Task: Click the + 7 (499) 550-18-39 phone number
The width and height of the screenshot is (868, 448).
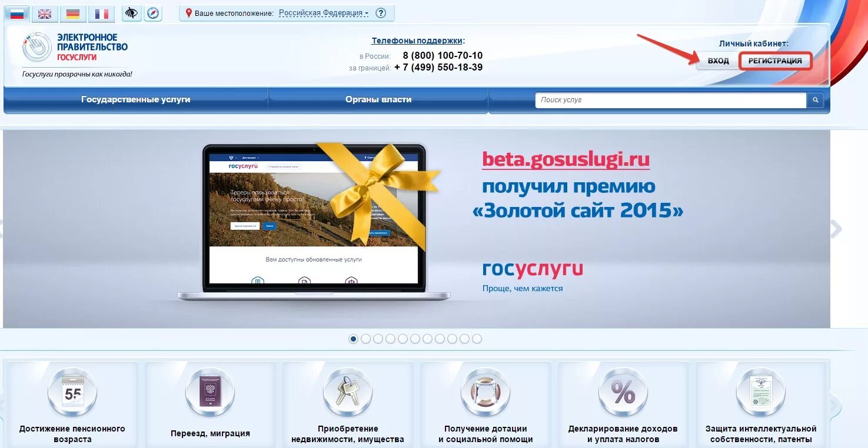Action: click(x=438, y=68)
